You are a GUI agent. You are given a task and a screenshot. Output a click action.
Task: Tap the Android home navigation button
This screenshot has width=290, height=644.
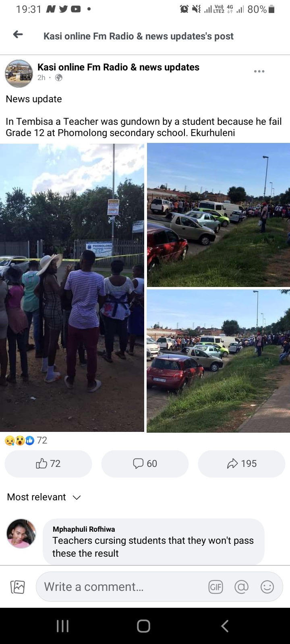click(144, 626)
